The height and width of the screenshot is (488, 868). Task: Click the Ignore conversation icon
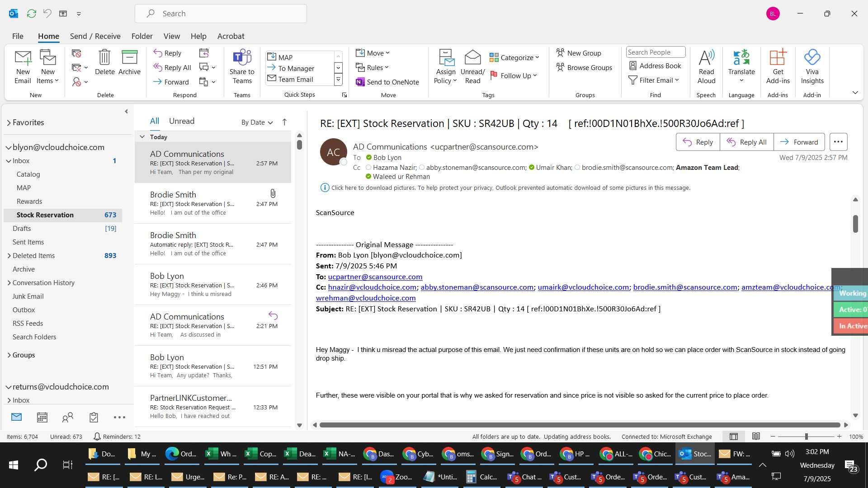pos(76,54)
